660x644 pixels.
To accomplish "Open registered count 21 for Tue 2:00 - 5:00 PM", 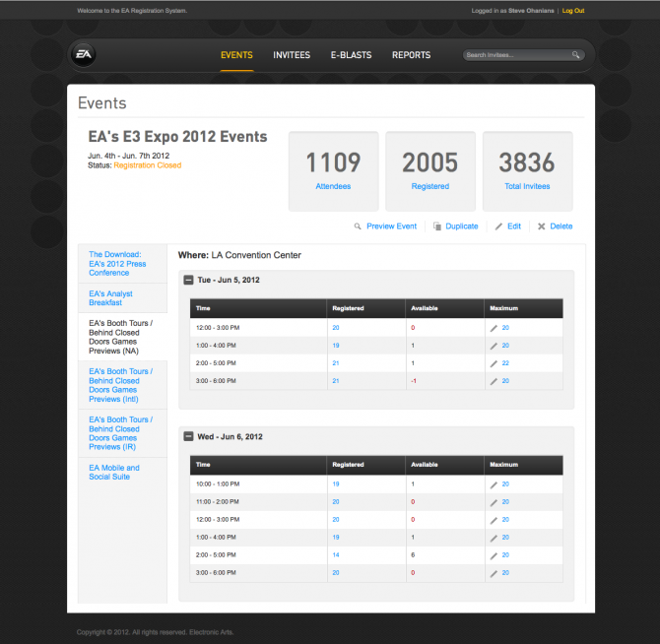I will pyautogui.click(x=336, y=363).
